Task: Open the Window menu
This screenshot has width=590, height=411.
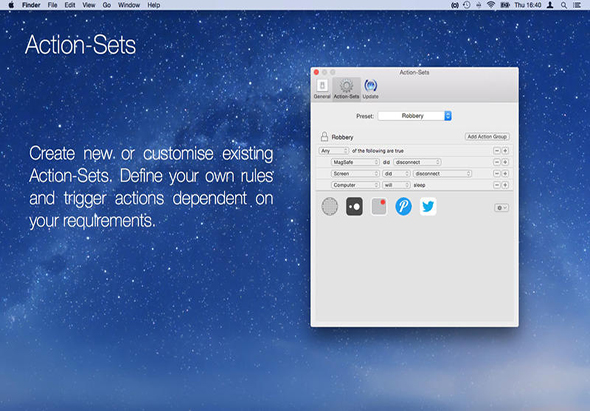Action: click(129, 5)
